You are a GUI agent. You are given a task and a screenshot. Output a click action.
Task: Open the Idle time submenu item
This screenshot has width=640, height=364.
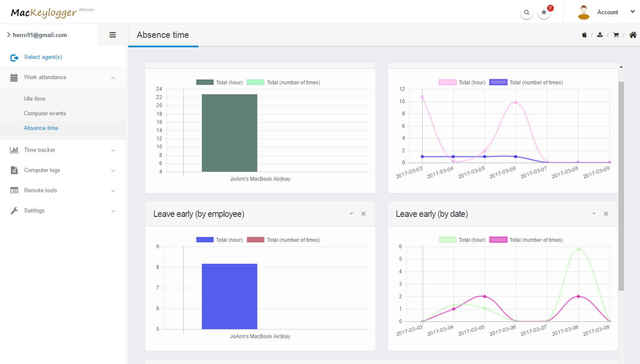click(34, 99)
